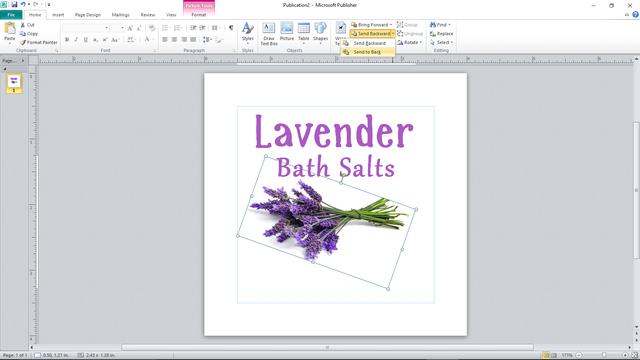
Task: Click the horizontal scrollbar thumb
Action: point(327,348)
